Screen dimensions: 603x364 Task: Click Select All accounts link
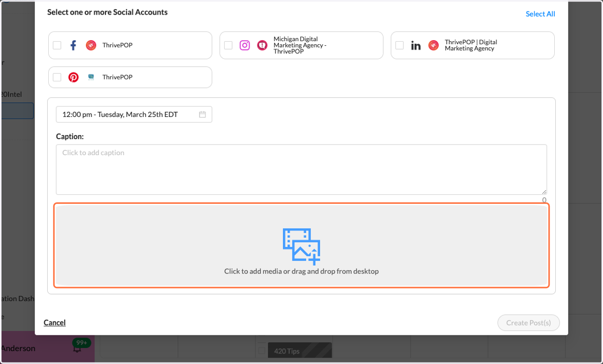coord(540,14)
